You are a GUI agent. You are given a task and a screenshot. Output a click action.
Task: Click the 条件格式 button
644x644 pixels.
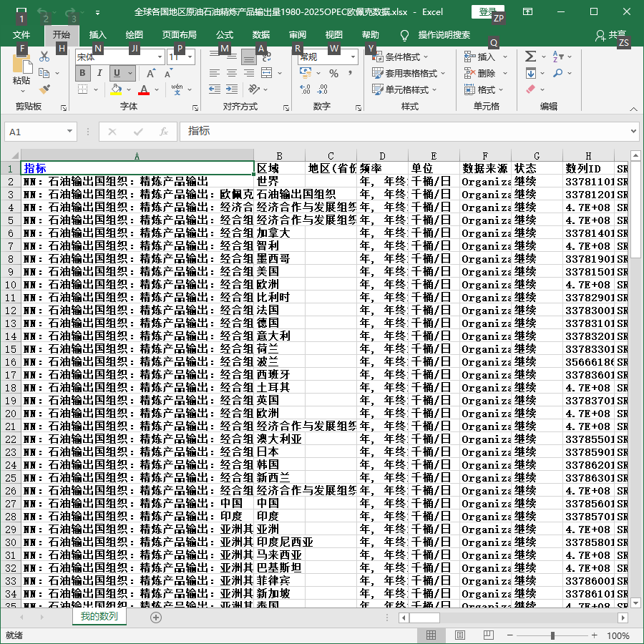[x=399, y=57]
